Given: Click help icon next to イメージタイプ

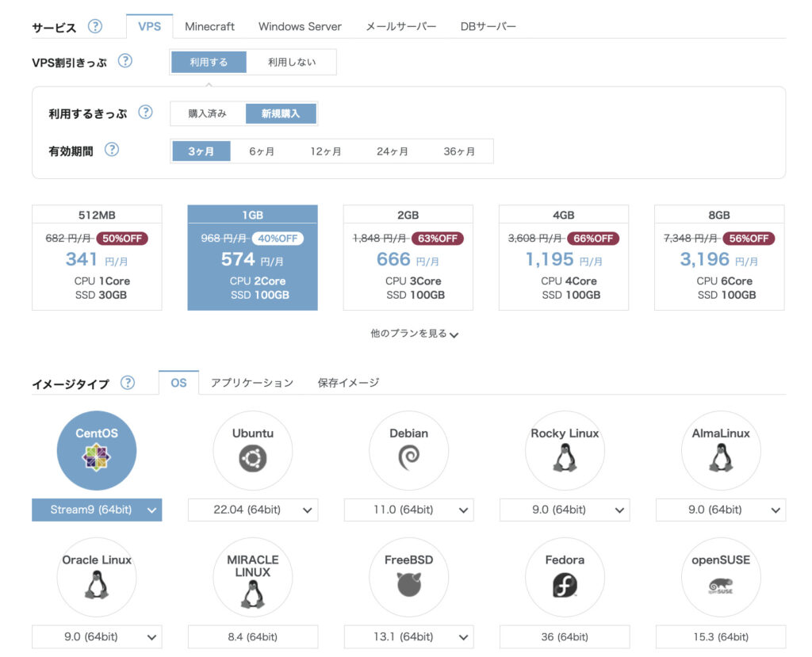Looking at the screenshot, I should click(x=128, y=383).
